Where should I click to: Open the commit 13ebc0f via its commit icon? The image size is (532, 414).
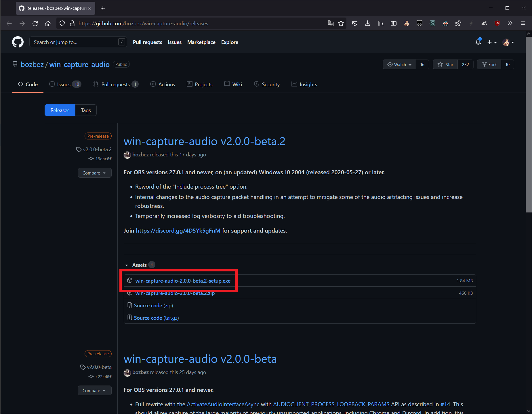click(x=91, y=158)
